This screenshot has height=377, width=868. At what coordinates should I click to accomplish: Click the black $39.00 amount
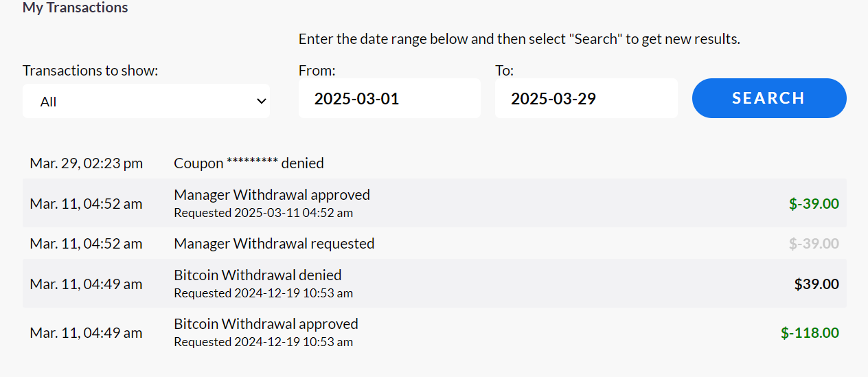(816, 284)
